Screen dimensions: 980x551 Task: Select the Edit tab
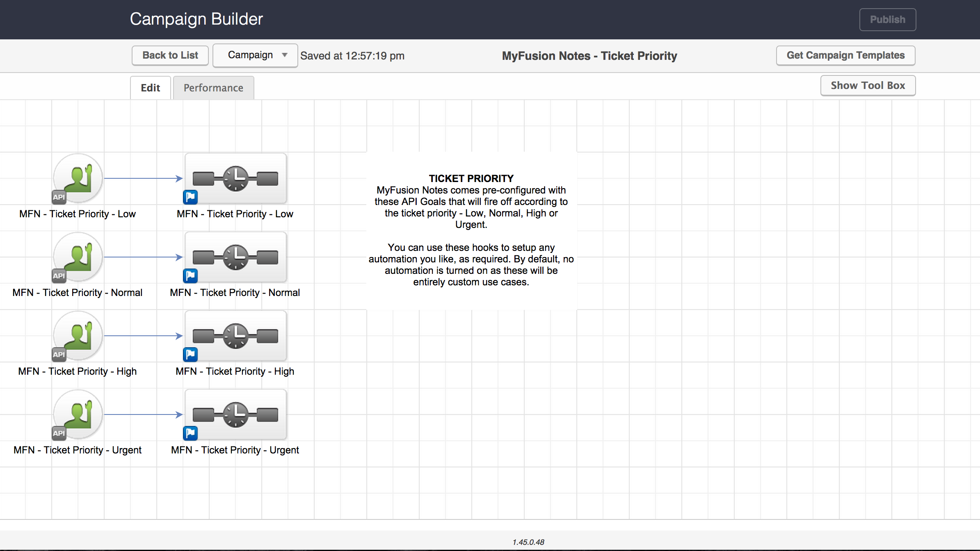(150, 88)
